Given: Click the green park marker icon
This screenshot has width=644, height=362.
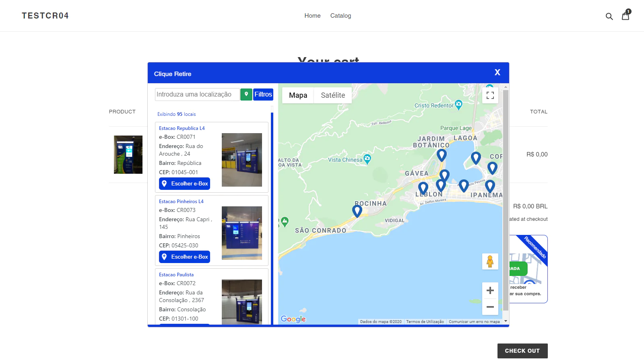Looking at the screenshot, I should tap(285, 222).
